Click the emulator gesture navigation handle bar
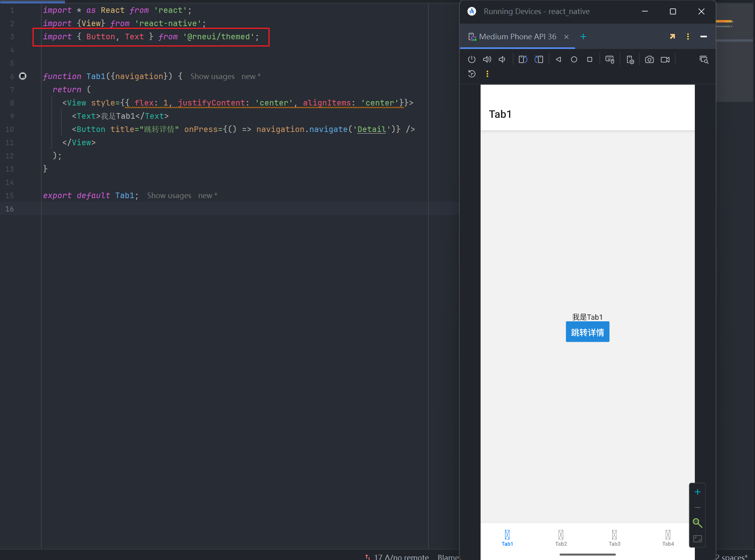Image resolution: width=755 pixels, height=560 pixels. 588,554
